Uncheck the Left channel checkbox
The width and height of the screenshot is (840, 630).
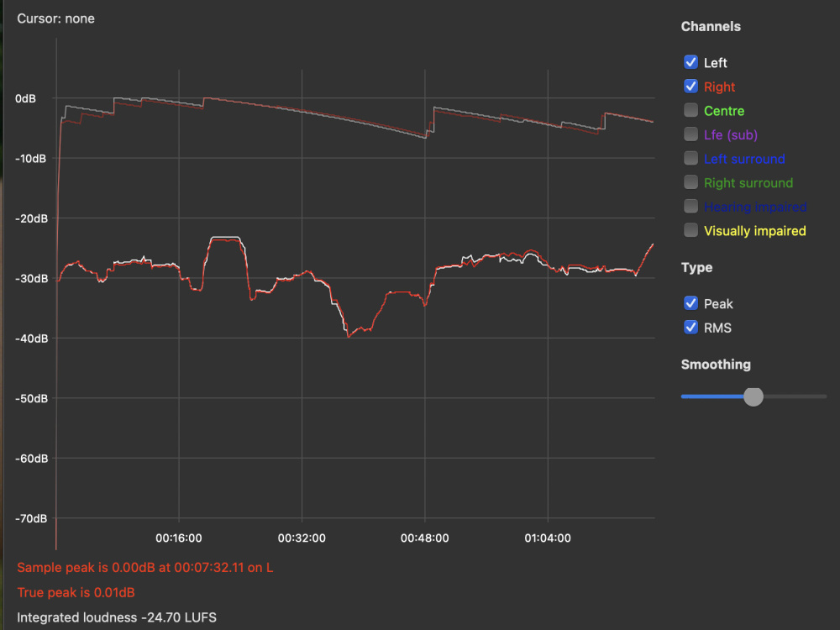point(690,62)
